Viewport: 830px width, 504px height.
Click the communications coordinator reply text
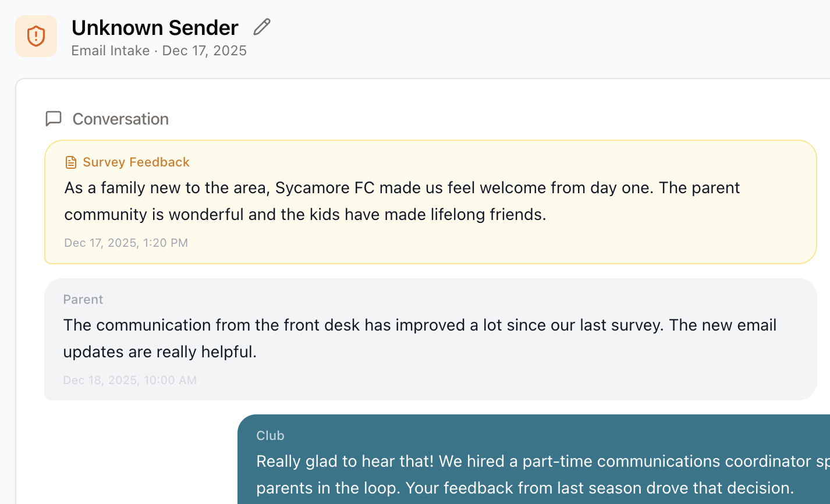tap(541, 462)
